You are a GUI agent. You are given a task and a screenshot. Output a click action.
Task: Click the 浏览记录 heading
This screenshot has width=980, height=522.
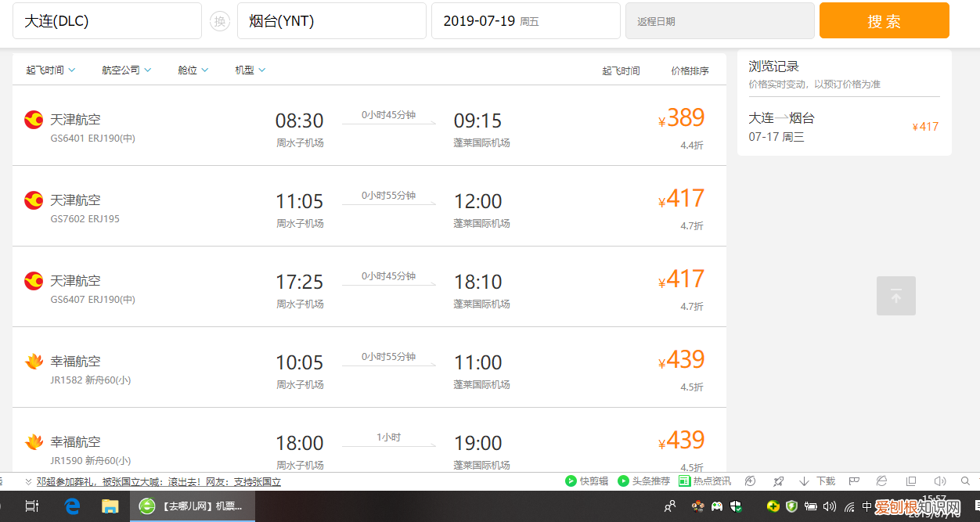tap(773, 67)
